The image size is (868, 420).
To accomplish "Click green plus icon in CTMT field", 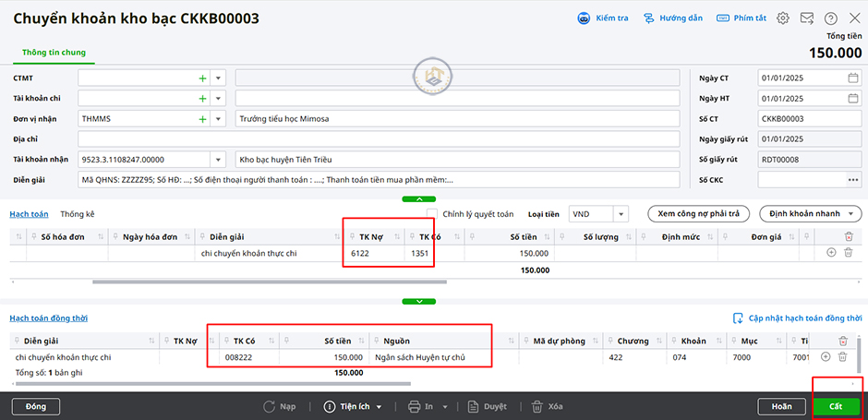I will (x=202, y=78).
